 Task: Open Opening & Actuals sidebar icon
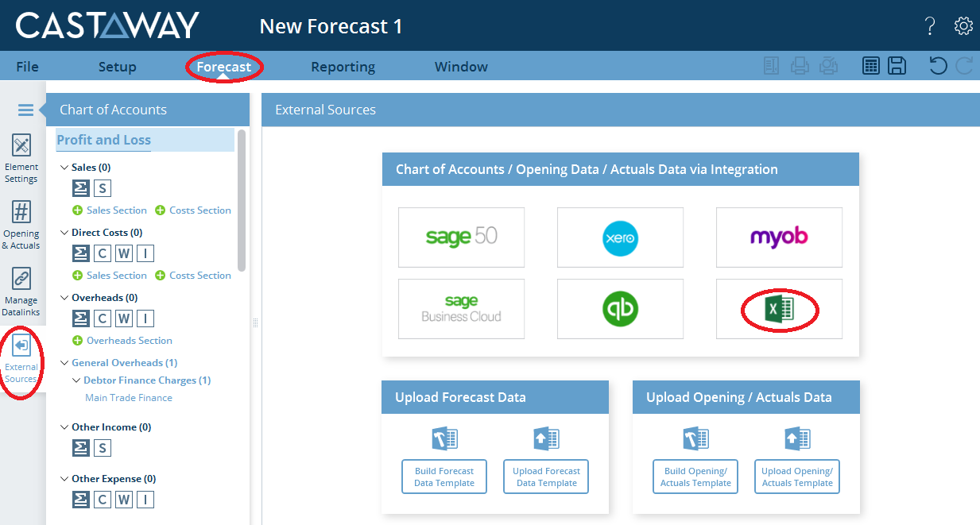coord(21,213)
